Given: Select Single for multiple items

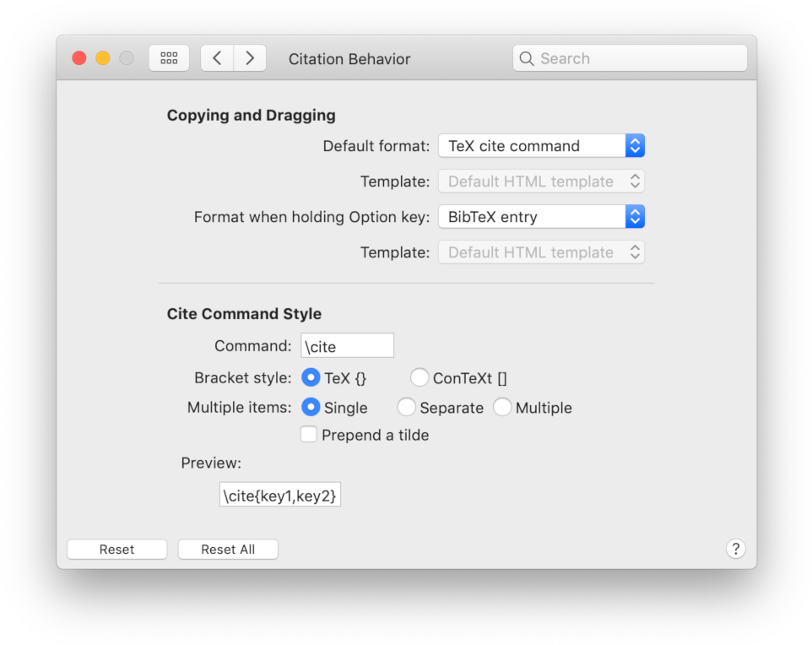Looking at the screenshot, I should click(311, 408).
